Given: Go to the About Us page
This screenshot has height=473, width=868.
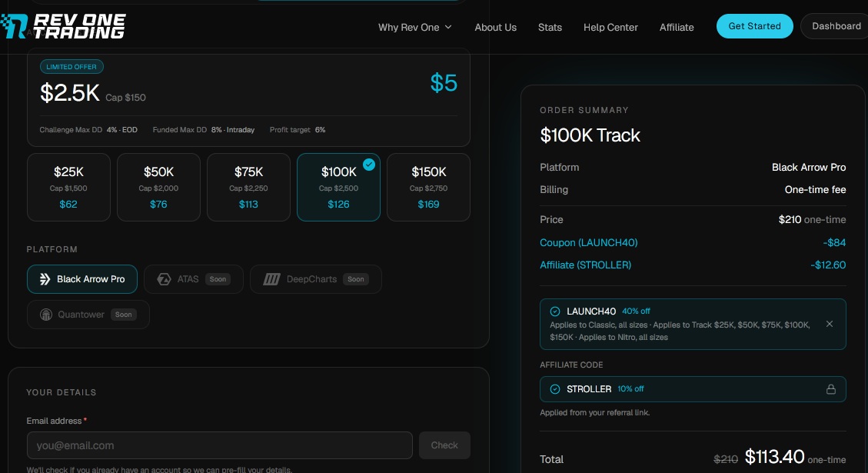Looking at the screenshot, I should click(x=495, y=27).
